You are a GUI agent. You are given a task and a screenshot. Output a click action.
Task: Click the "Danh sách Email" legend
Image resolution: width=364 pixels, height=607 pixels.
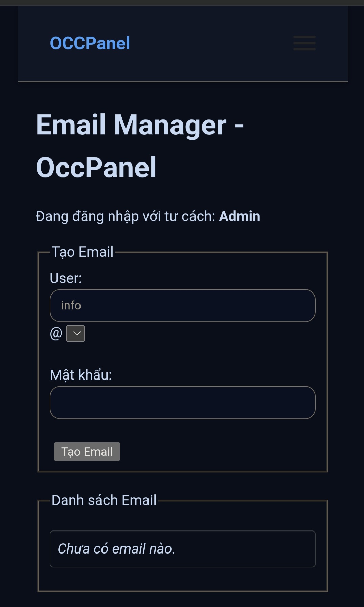click(104, 500)
